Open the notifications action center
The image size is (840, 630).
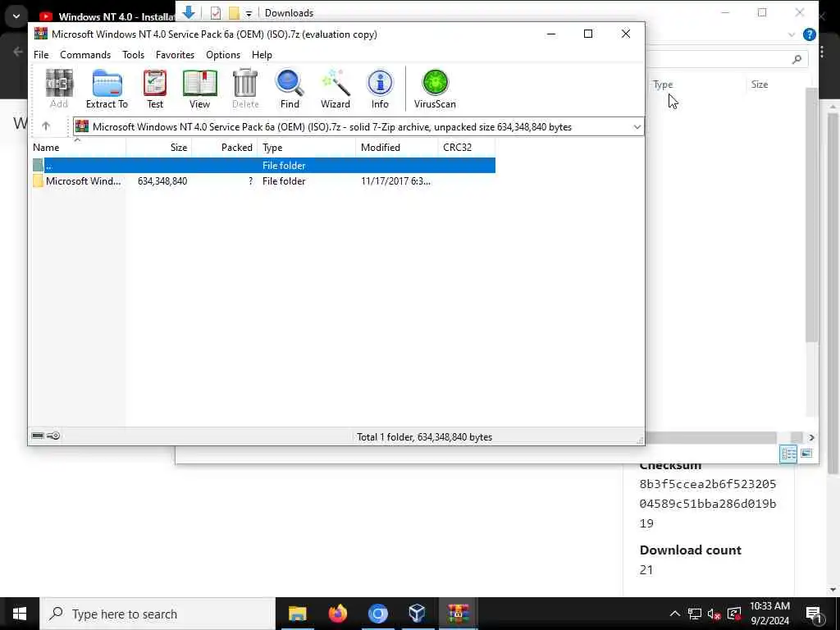point(813,614)
